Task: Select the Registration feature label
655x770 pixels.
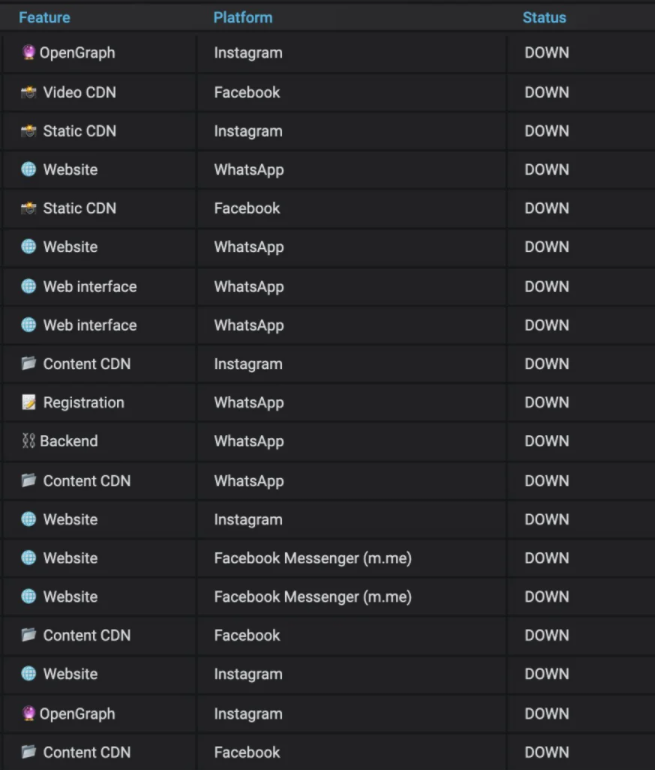Action: click(84, 403)
